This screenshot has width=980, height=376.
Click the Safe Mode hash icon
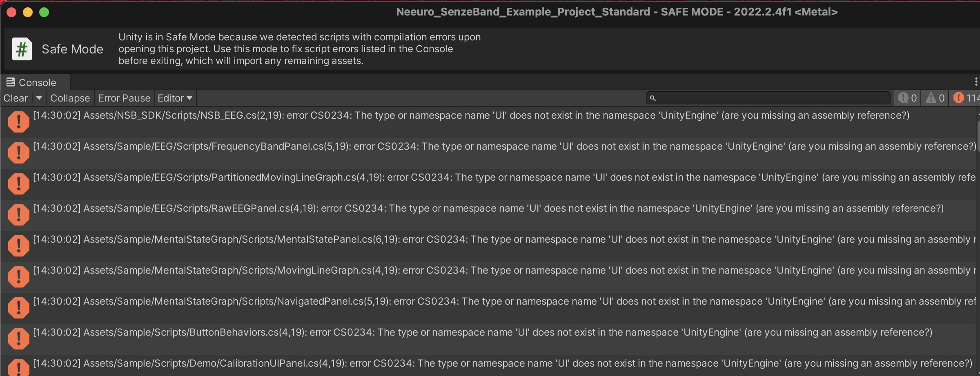21,49
